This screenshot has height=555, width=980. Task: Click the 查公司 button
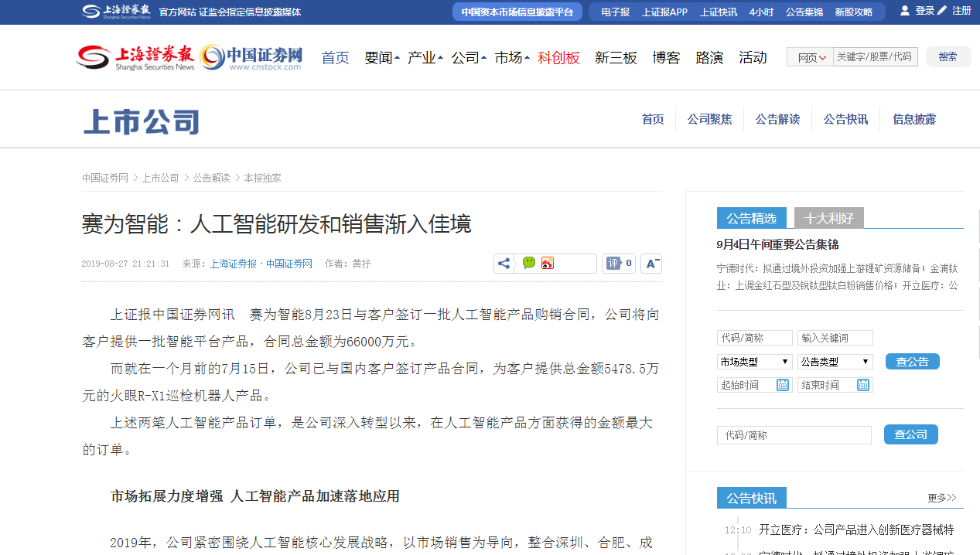tap(910, 434)
